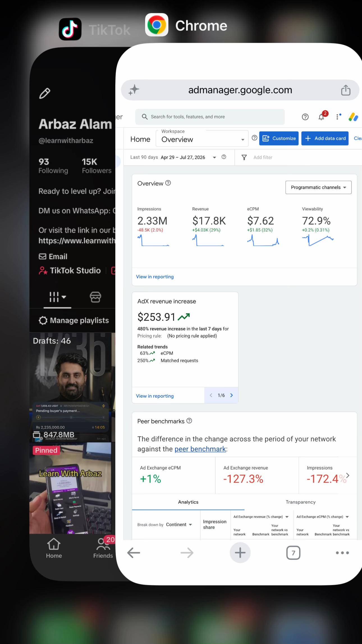Tap Chrome forward arrow

(187, 553)
